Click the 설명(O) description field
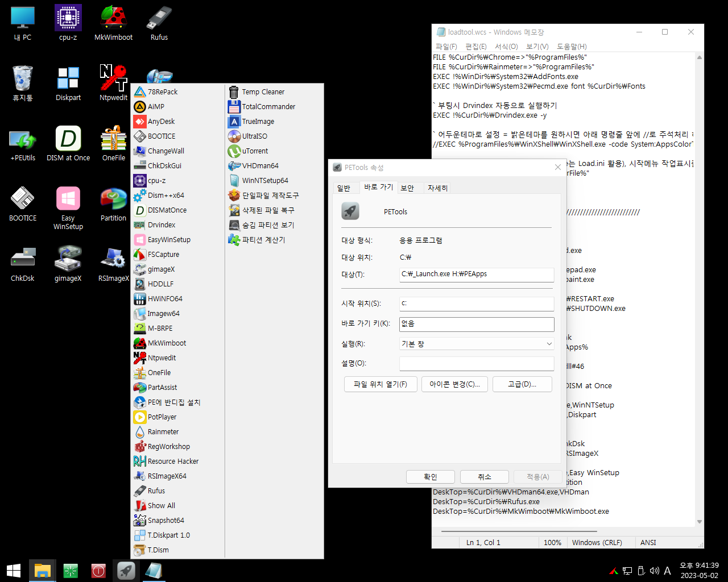The width and height of the screenshot is (728, 582). point(477,364)
